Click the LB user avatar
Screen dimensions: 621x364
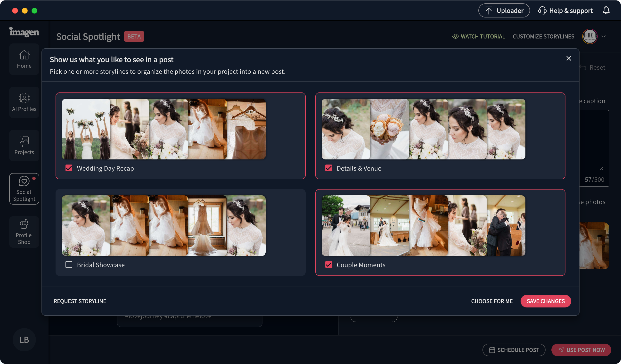[x=24, y=339]
